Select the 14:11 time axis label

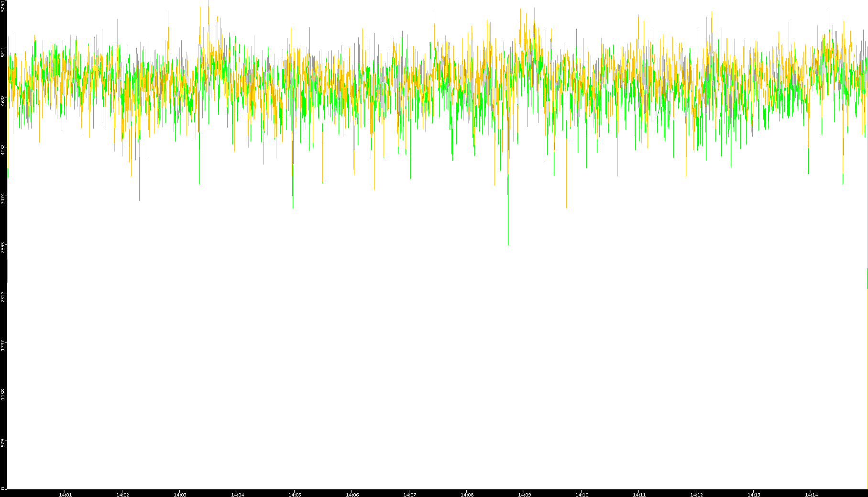[x=639, y=495]
